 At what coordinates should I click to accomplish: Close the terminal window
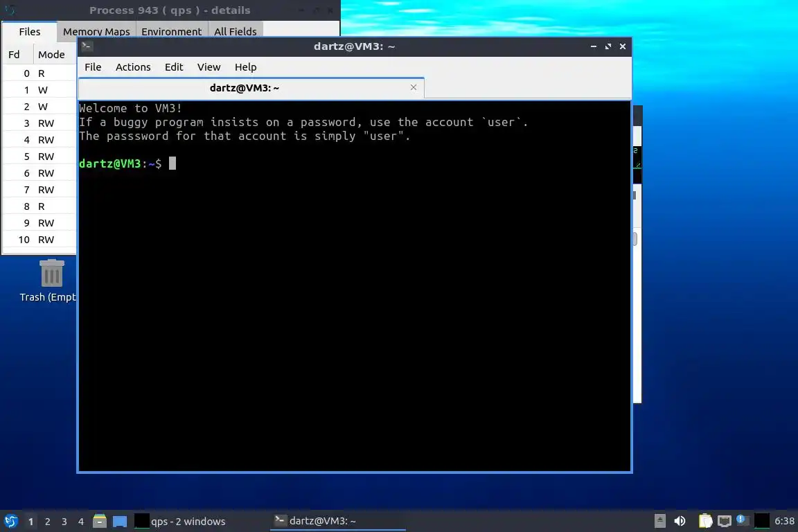coord(623,46)
